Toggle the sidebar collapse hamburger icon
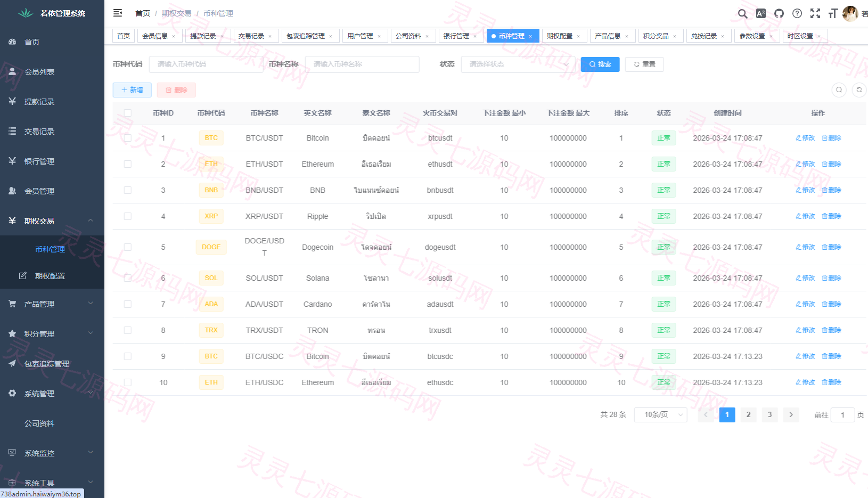This screenshot has height=498, width=868. tap(118, 13)
